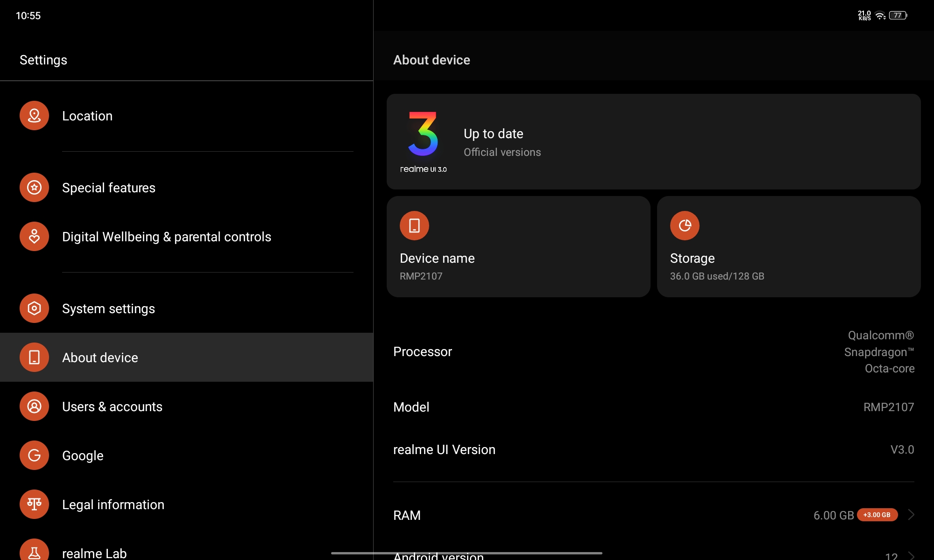Tap the bottom navigation gesture bar
The height and width of the screenshot is (560, 934).
tap(467, 553)
